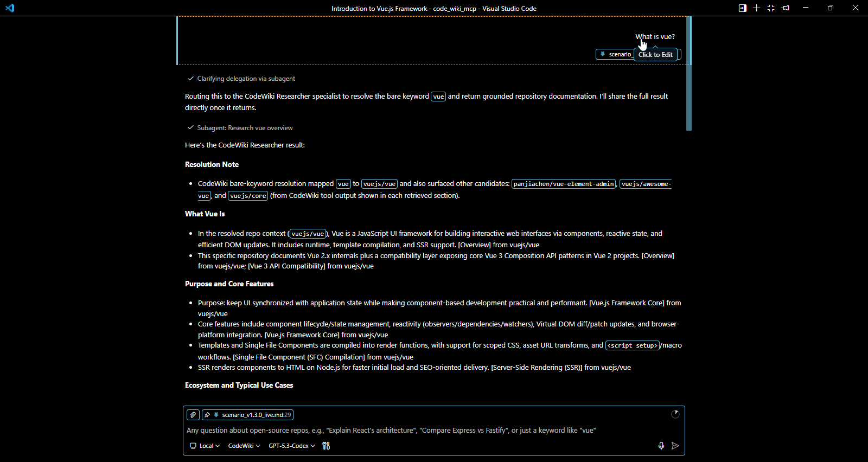Screen dimensions: 868x462
Task: Click the markdown file icon on the message attachment
Action: tap(603, 54)
